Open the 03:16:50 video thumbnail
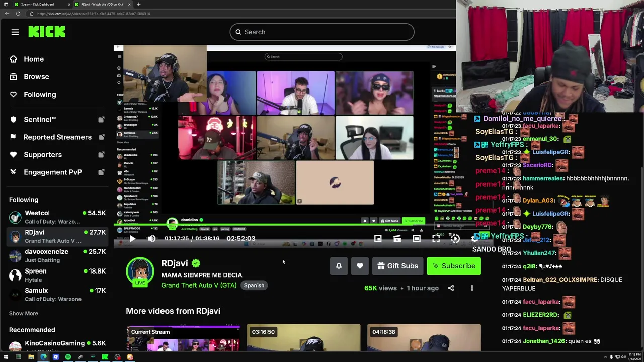The width and height of the screenshot is (644, 362). [303, 338]
